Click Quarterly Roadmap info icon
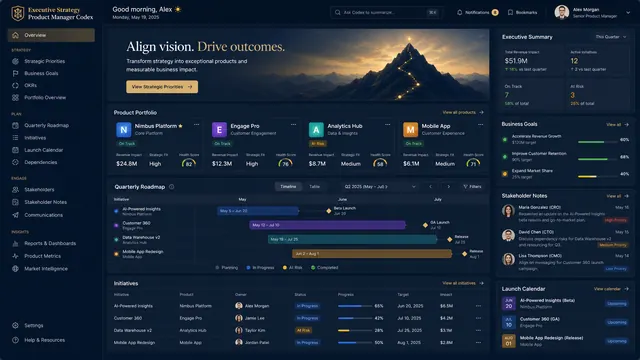The image size is (640, 360). (171, 187)
